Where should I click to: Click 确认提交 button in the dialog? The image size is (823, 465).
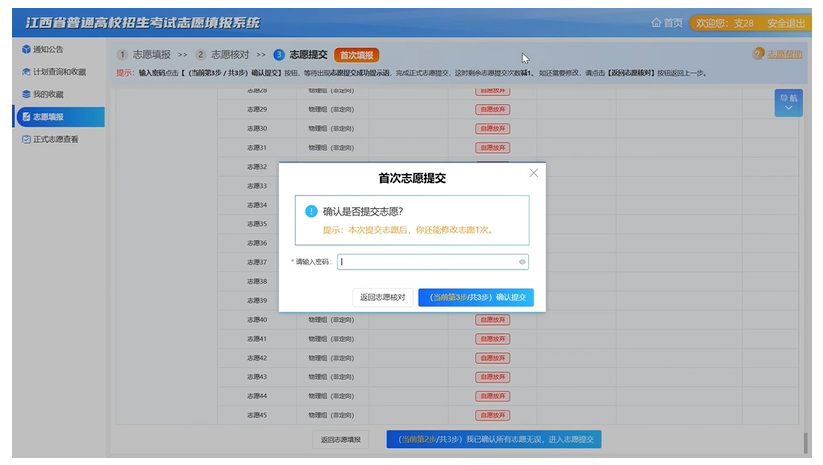click(x=476, y=298)
